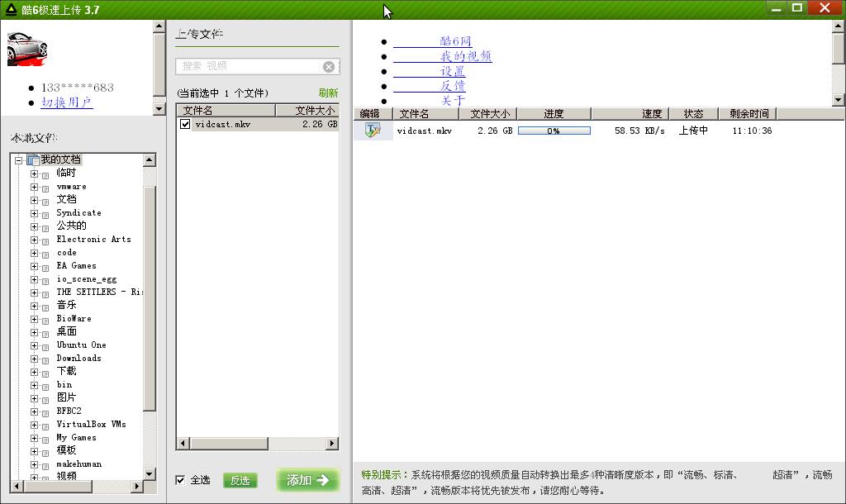846x504 pixels.
Task: Open the 酷6网 link
Action: [455, 41]
